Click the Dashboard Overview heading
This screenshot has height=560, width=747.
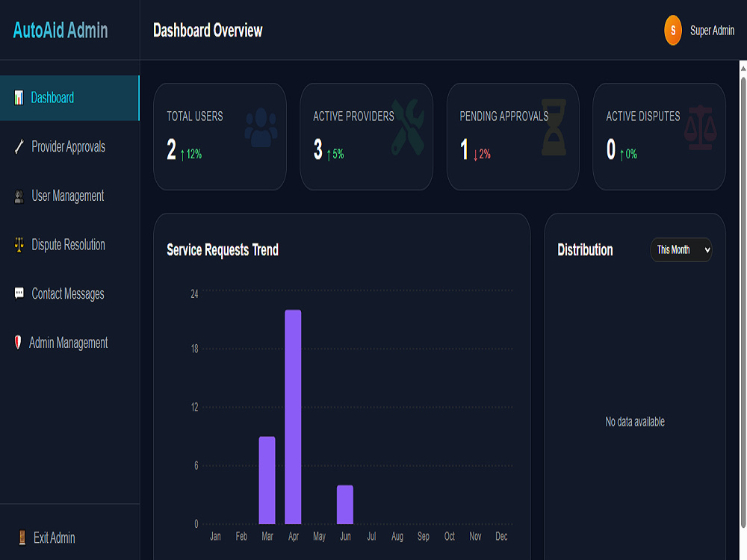pos(208,31)
